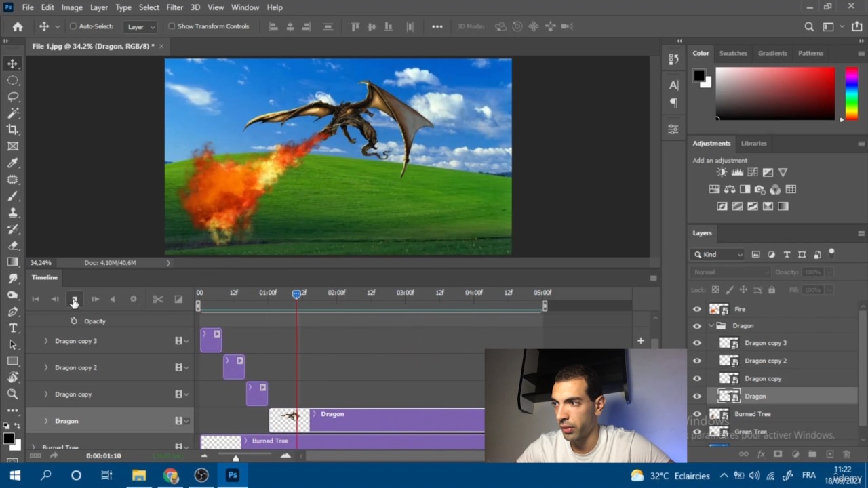Open the Image menu
868x488 pixels.
click(x=72, y=7)
